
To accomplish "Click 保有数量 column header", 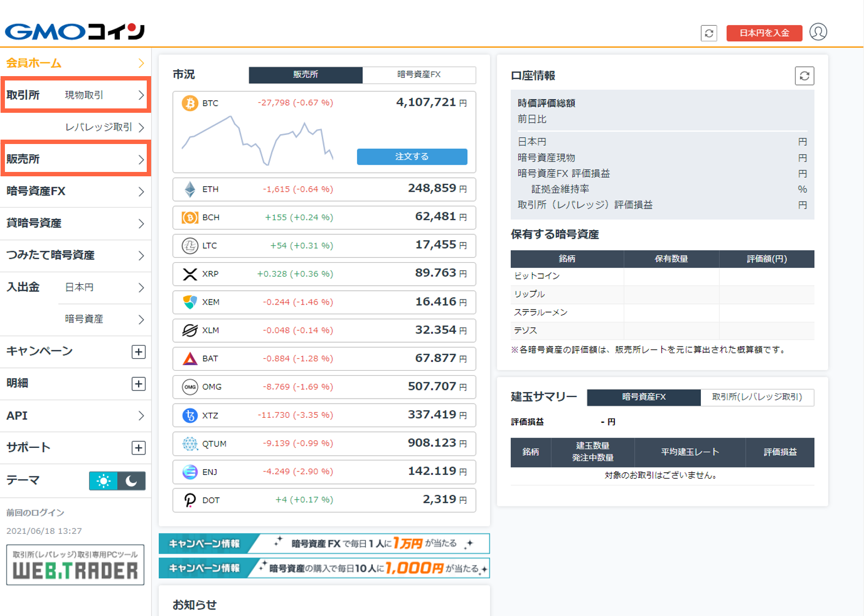I will [x=671, y=259].
